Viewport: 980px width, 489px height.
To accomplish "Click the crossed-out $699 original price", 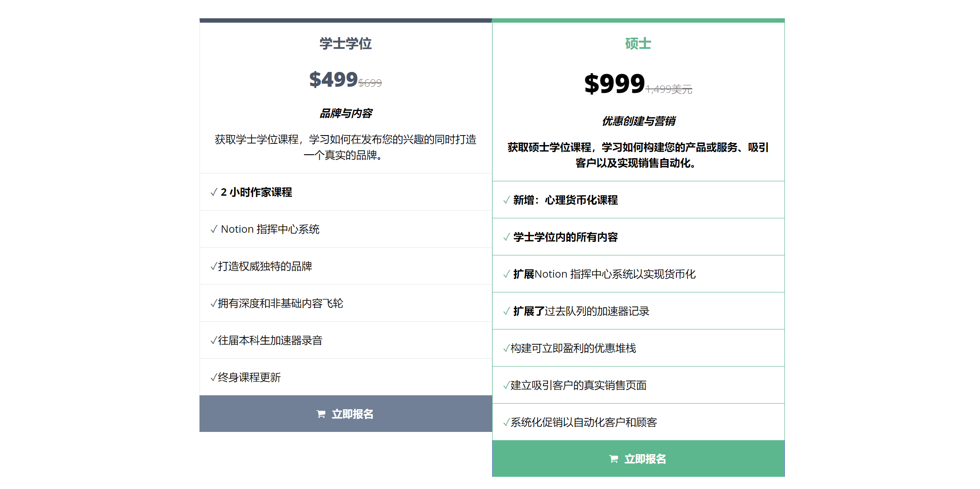I will (x=370, y=83).
